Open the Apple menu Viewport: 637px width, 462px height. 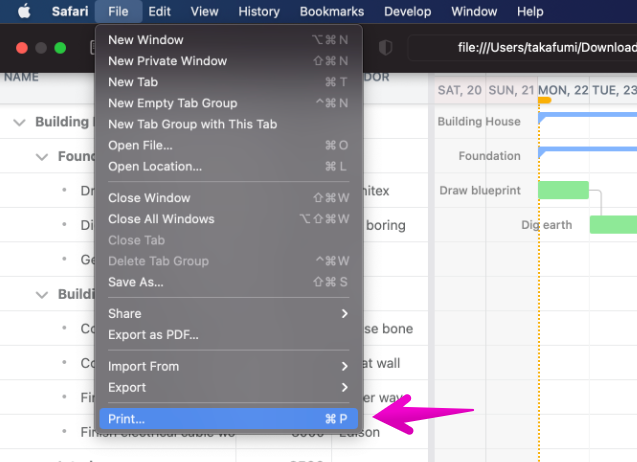pyautogui.click(x=23, y=12)
